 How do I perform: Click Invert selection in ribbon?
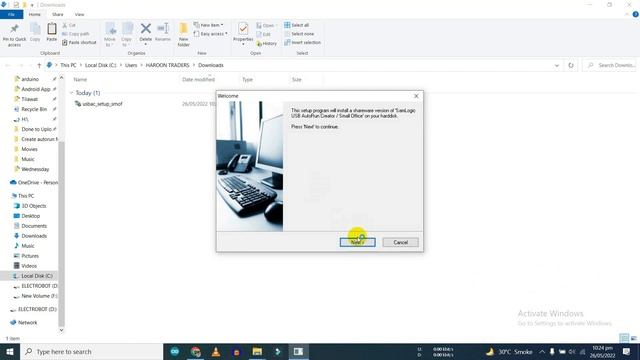click(302, 42)
